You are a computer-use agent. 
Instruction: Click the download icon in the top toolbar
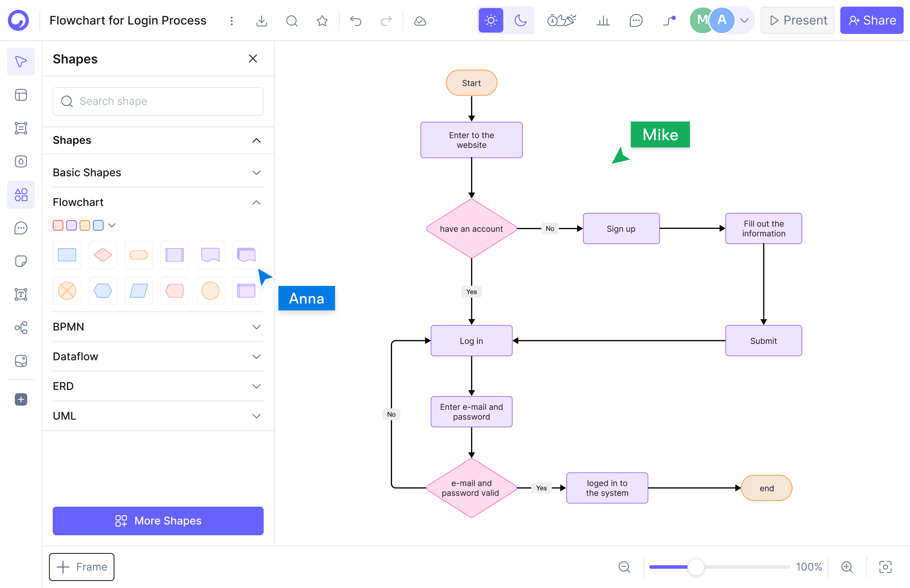[x=261, y=21]
